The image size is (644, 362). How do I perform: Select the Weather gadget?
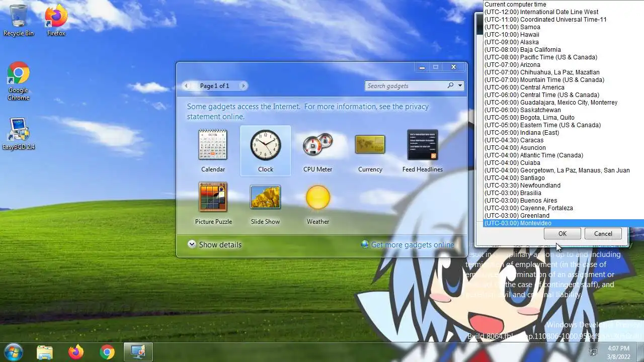[x=317, y=203]
